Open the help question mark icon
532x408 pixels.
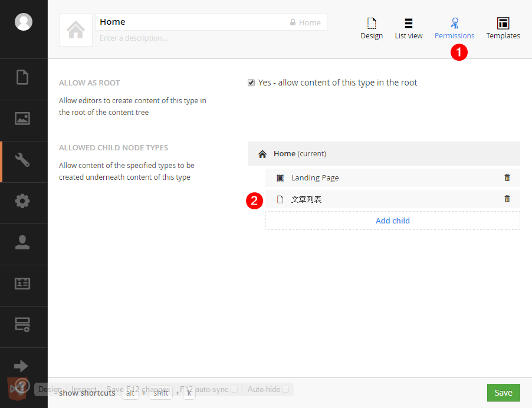point(22,386)
